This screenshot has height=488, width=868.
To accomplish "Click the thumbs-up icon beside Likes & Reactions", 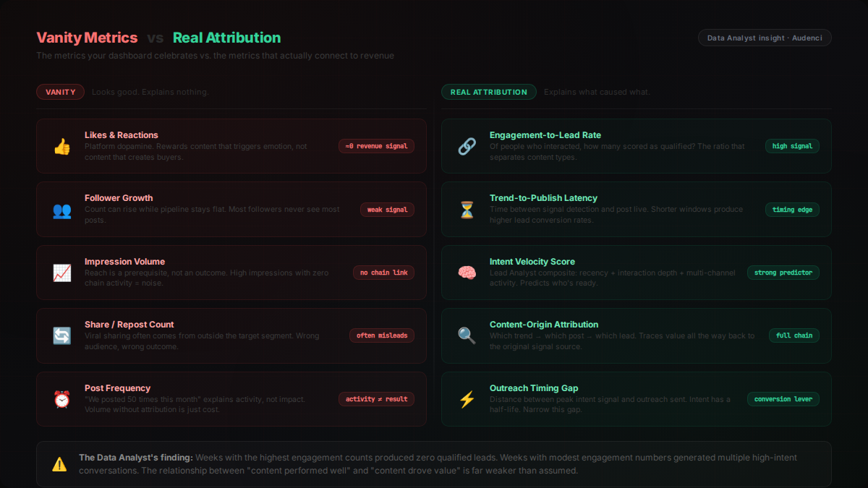I will point(61,147).
